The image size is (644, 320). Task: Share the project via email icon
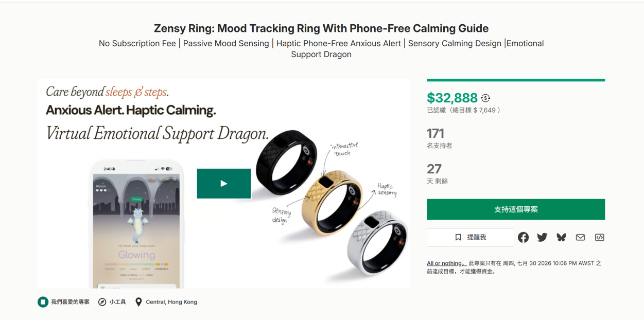(x=580, y=237)
